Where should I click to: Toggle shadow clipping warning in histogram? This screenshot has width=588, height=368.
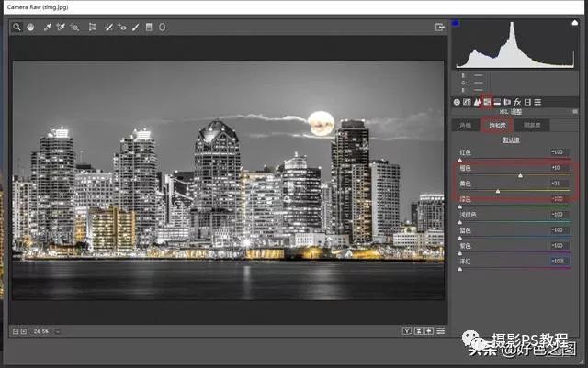pyautogui.click(x=458, y=23)
